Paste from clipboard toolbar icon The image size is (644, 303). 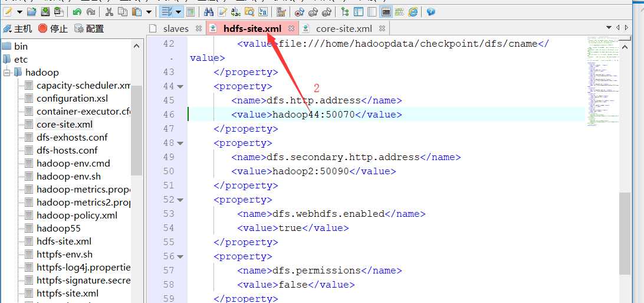tap(136, 11)
